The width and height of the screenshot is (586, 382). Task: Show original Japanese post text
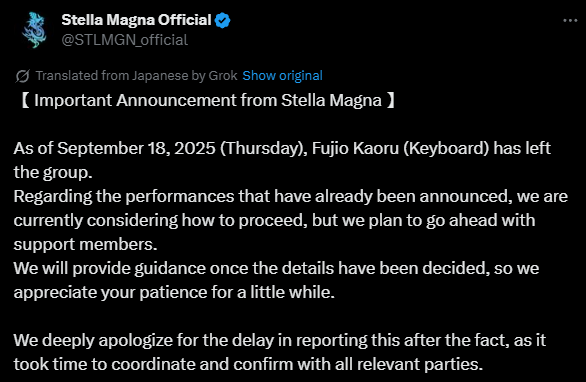[x=282, y=76]
